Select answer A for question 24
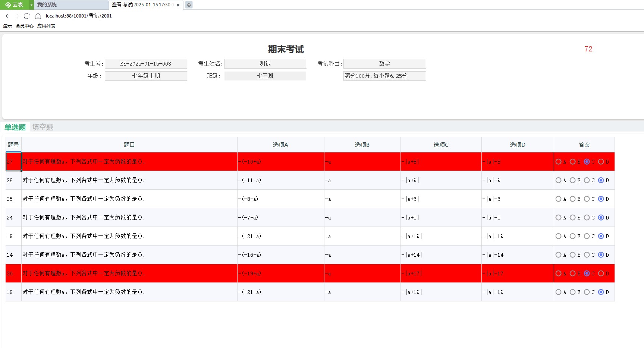 tap(558, 218)
